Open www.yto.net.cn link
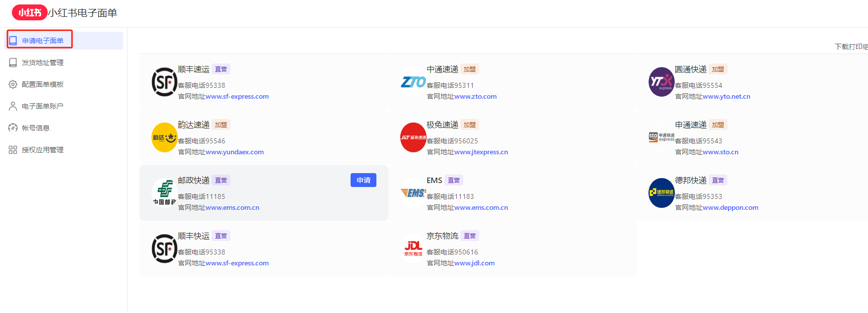Image resolution: width=868 pixels, height=313 pixels. click(727, 96)
